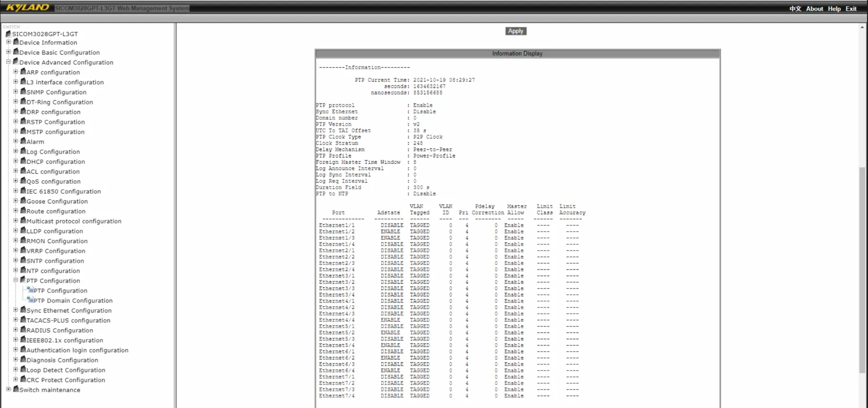This screenshot has height=408, width=868.
Task: Expand the Device Information node
Action: [8, 42]
